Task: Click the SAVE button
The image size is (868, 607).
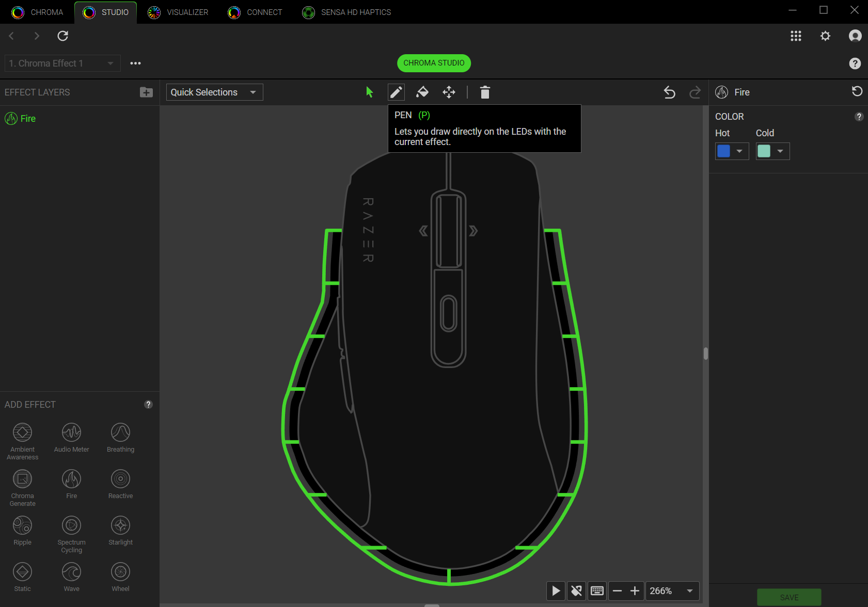Action: point(789,597)
